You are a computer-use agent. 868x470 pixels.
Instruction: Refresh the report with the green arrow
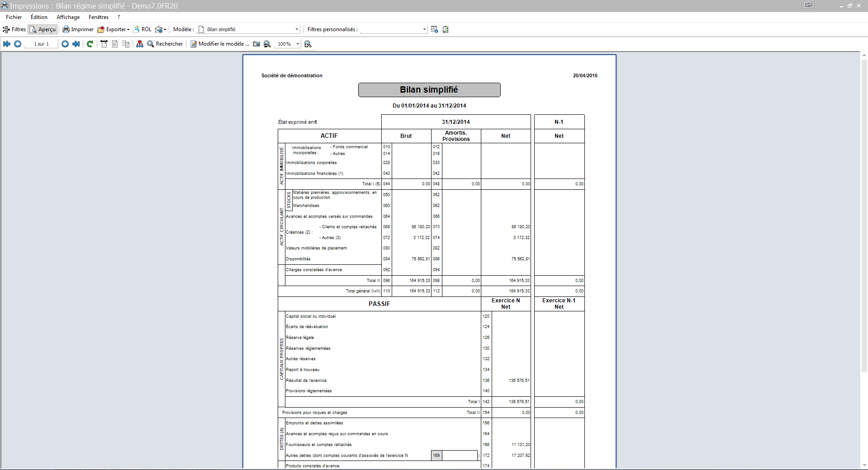[x=90, y=44]
